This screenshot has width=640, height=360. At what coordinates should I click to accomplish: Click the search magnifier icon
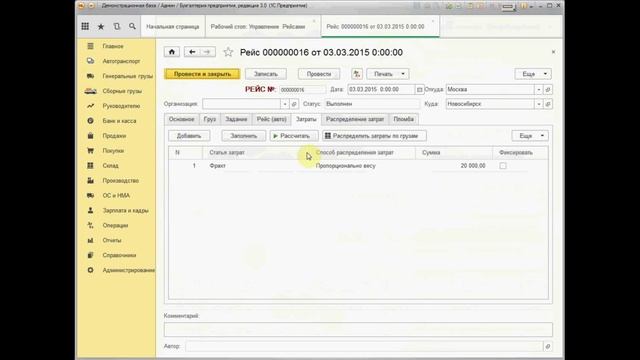132,27
